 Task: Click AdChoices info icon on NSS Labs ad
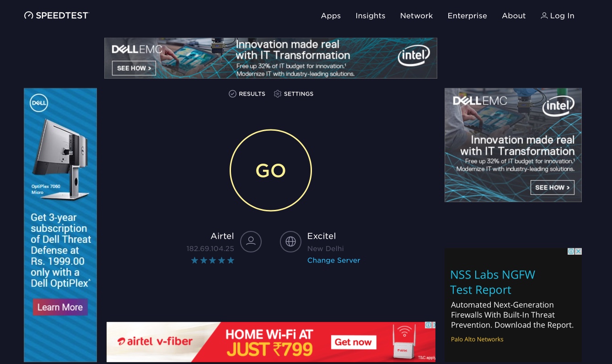pyautogui.click(x=571, y=252)
